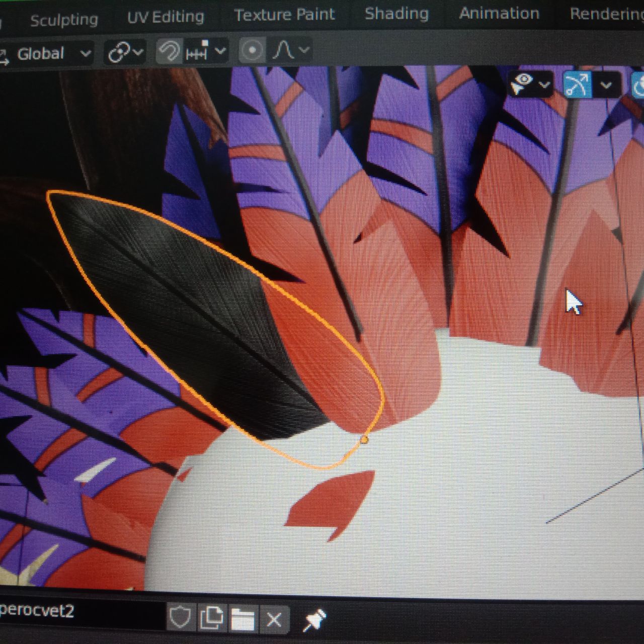Switch to the Texture Paint workspace
Screen dimensions: 644x644
284,15
